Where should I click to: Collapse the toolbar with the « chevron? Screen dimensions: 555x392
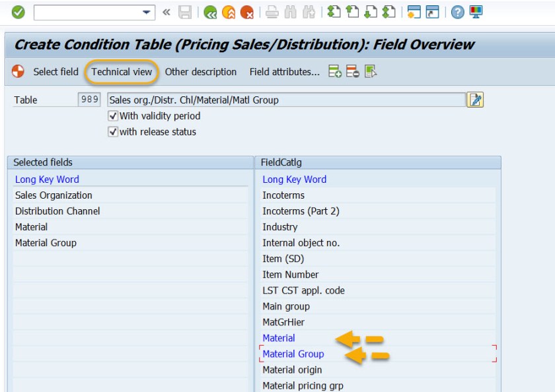coord(166,11)
